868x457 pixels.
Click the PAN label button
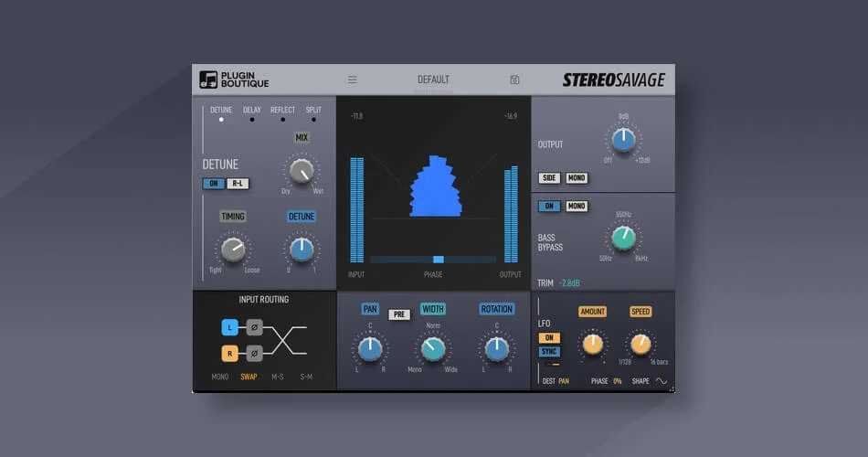coord(370,309)
